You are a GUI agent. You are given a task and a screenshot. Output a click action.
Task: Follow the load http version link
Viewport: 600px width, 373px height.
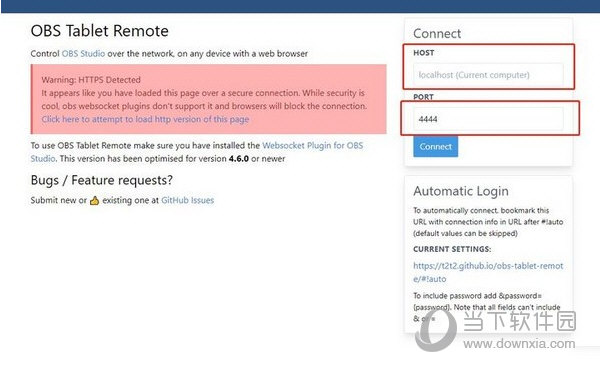145,119
